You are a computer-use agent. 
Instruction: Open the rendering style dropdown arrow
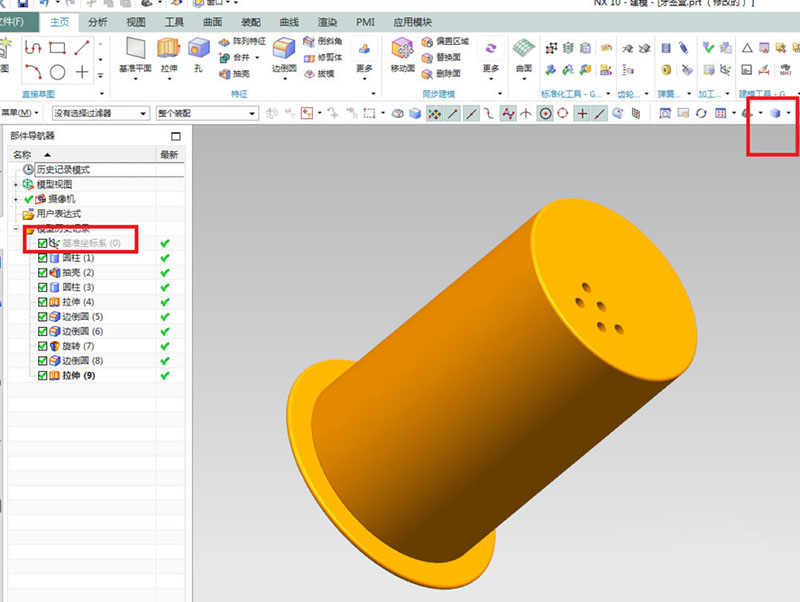point(789,113)
